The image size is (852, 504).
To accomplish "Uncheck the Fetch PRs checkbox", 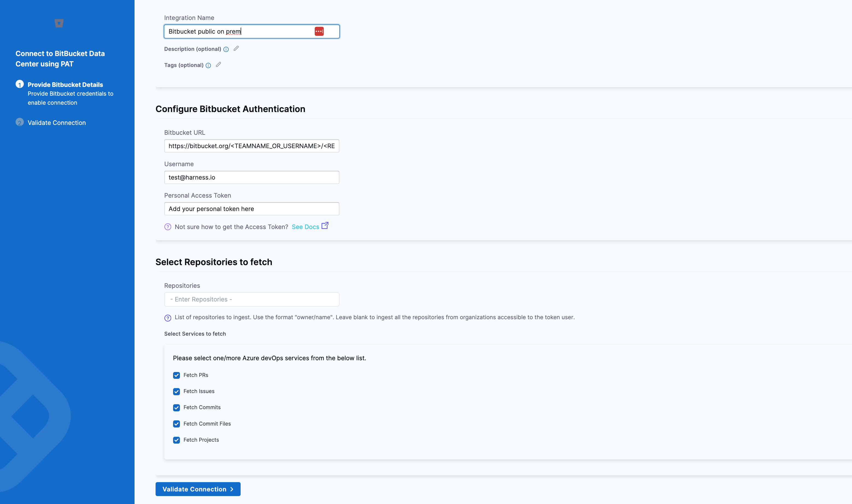I will (x=176, y=375).
